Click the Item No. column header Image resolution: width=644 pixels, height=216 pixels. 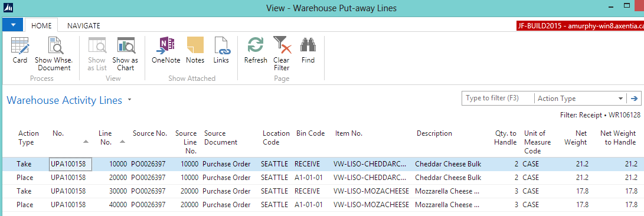pyautogui.click(x=349, y=133)
